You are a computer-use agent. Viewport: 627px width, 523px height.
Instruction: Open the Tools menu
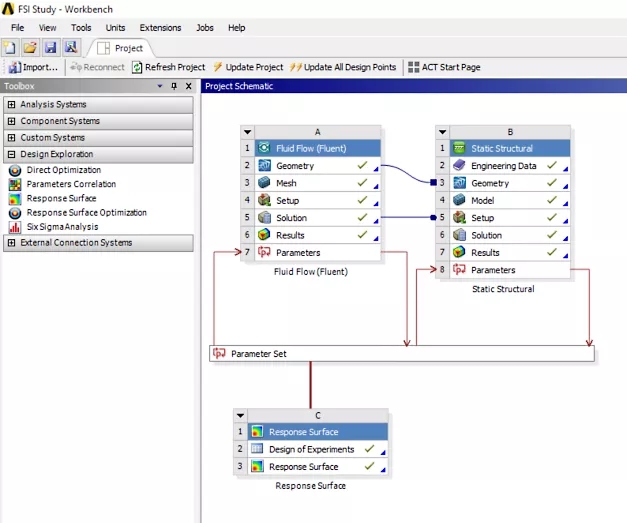[81, 28]
